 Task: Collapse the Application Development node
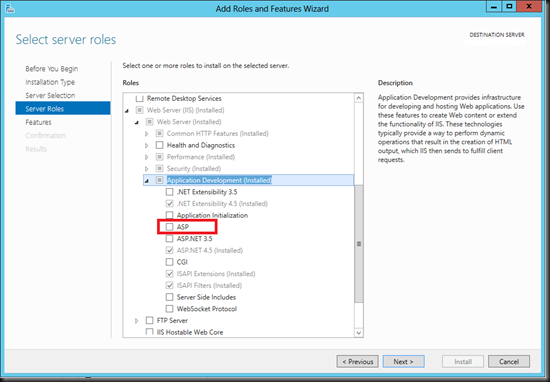pos(147,181)
